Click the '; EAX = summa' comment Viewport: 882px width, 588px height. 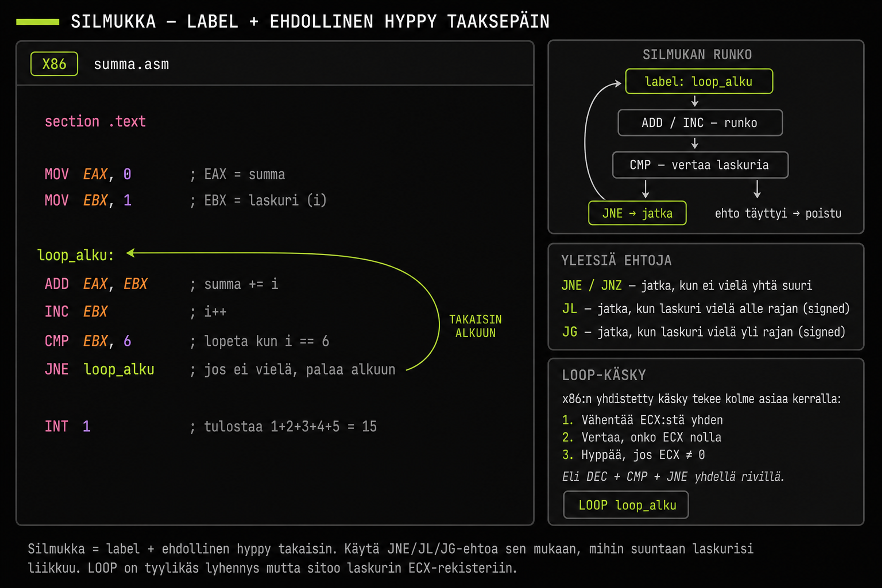click(238, 174)
